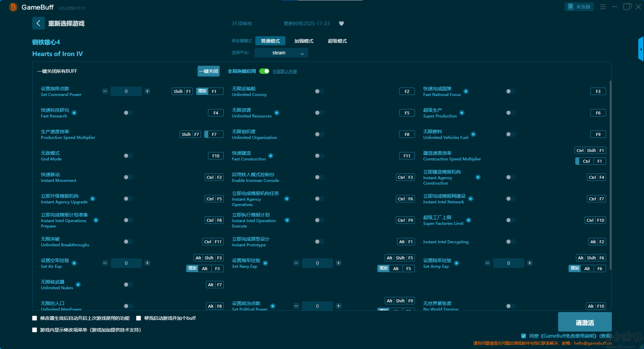This screenshot has height=349, width=644.
Task: Check auto-launch game and add buff checkbox
Action: pyautogui.click(x=139, y=318)
